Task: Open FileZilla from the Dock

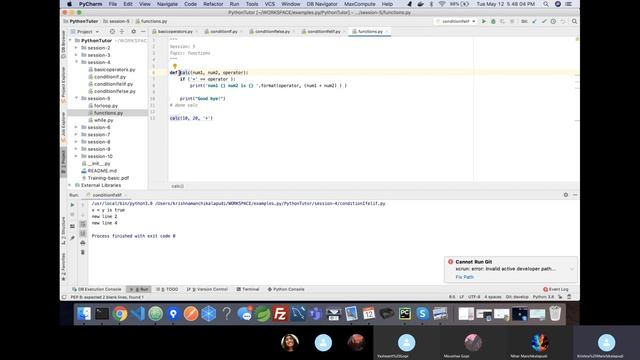Action: [280, 314]
